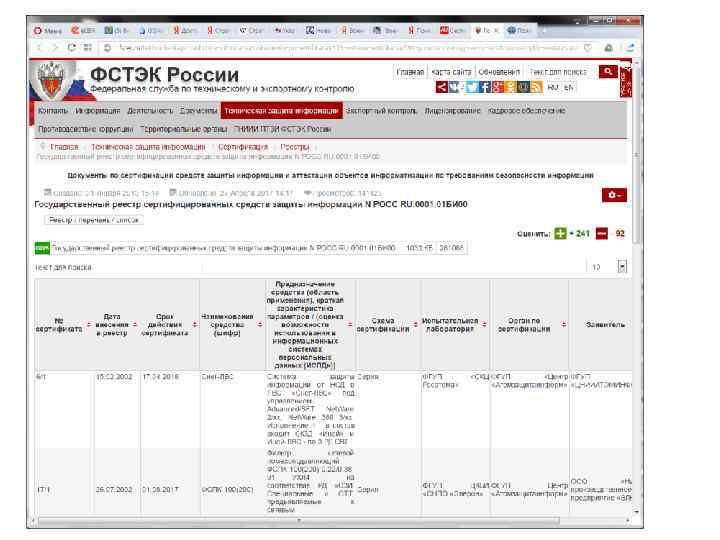Share via Facebook icon
Screen dimensions: 720x540
pos(485,87)
